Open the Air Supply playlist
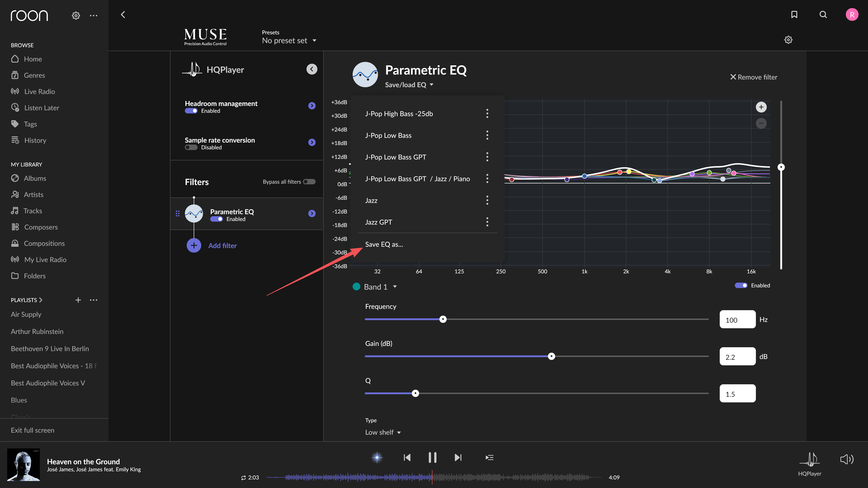This screenshot has width=868, height=488. pyautogui.click(x=26, y=314)
